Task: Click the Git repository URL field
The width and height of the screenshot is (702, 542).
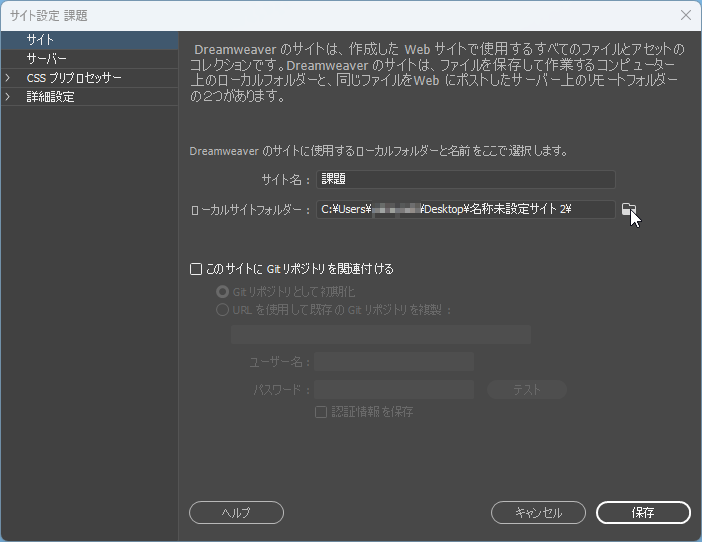Action: pyautogui.click(x=381, y=335)
